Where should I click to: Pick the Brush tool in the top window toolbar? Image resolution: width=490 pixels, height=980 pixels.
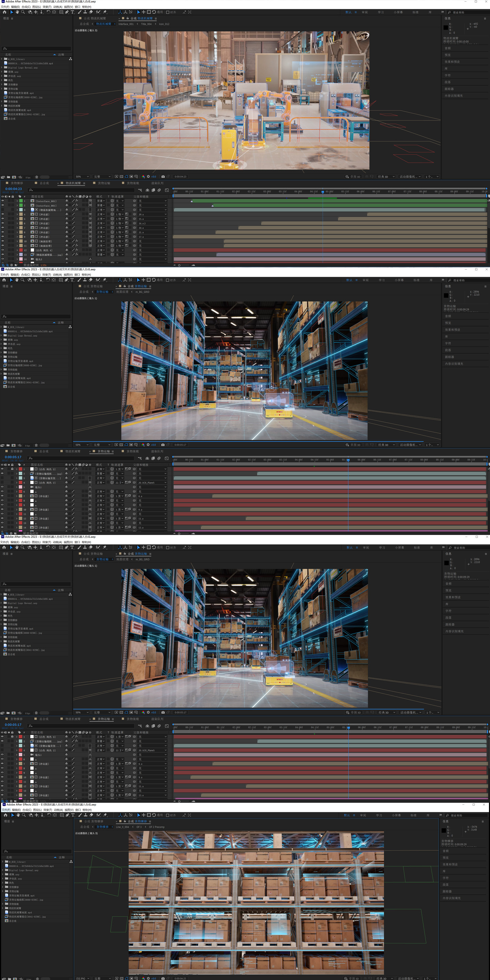pos(80,12)
